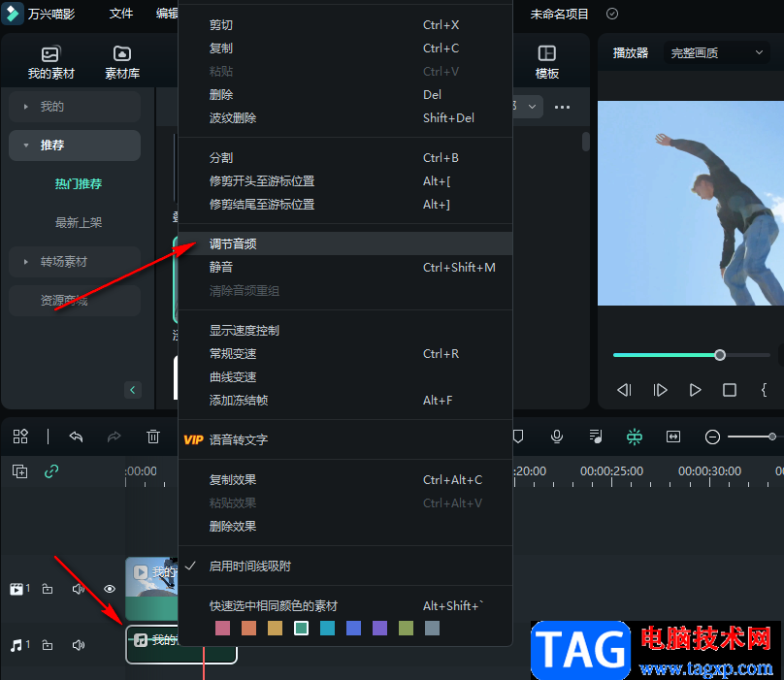The width and height of the screenshot is (784, 680).
Task: Hide video track 1 with eye icon
Action: 110,589
